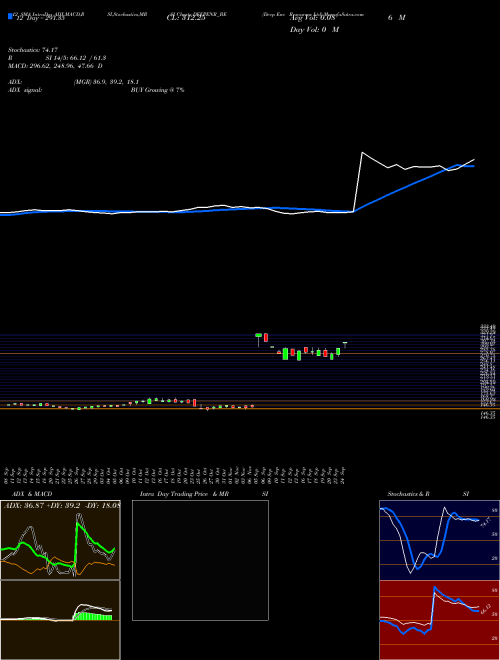500x660 pixels.
Task: Open the ADX indicator chart panel
Action: tap(60, 540)
